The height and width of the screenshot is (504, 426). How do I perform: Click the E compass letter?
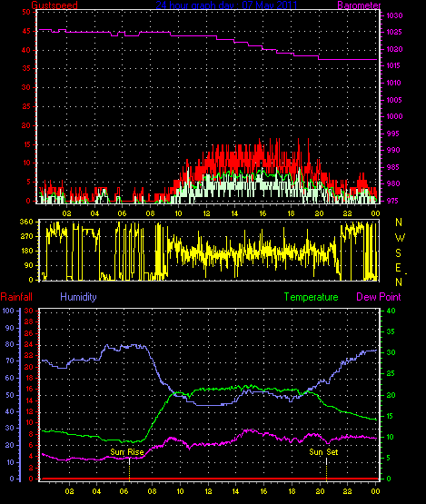point(399,267)
